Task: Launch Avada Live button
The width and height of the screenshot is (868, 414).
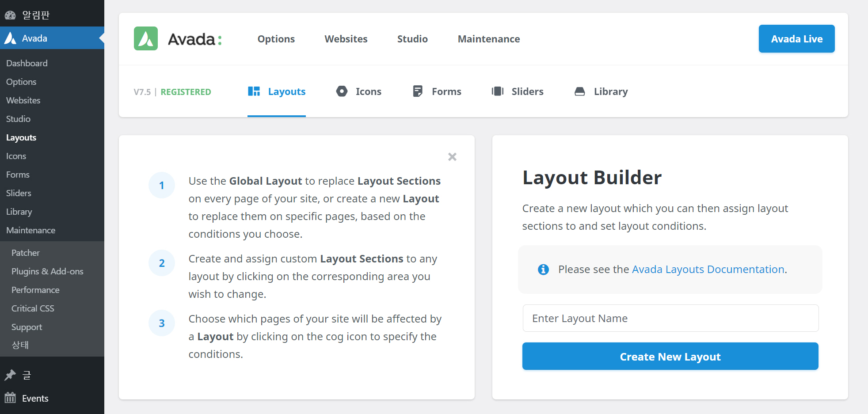Action: (797, 39)
